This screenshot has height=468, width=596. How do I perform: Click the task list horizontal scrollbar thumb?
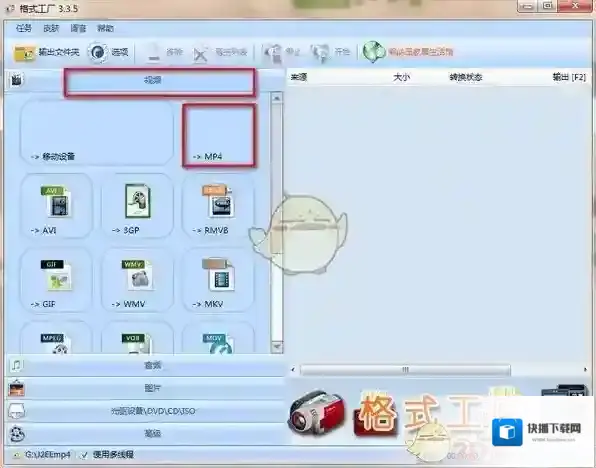point(405,370)
